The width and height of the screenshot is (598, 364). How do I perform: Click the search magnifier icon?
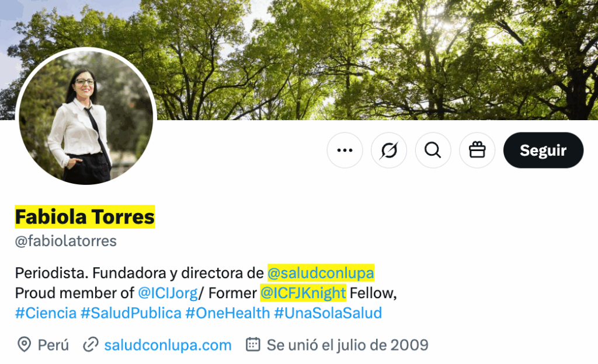click(433, 150)
